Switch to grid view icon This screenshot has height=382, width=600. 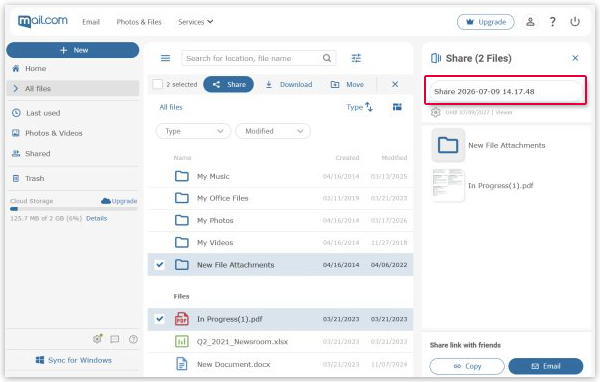397,107
